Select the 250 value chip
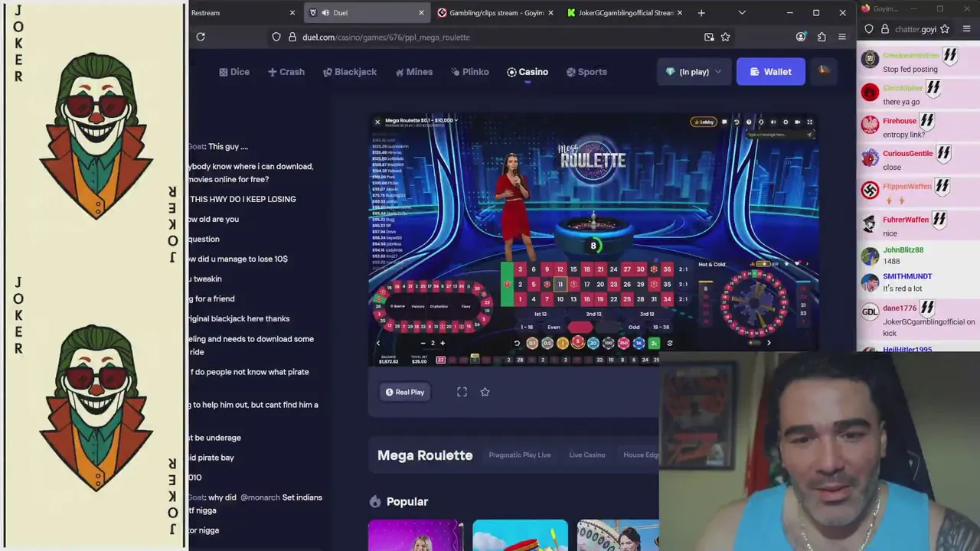This screenshot has height=551, width=980. pos(623,343)
